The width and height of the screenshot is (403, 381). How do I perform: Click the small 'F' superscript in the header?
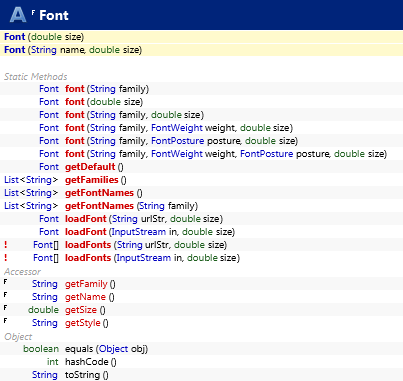33,12
